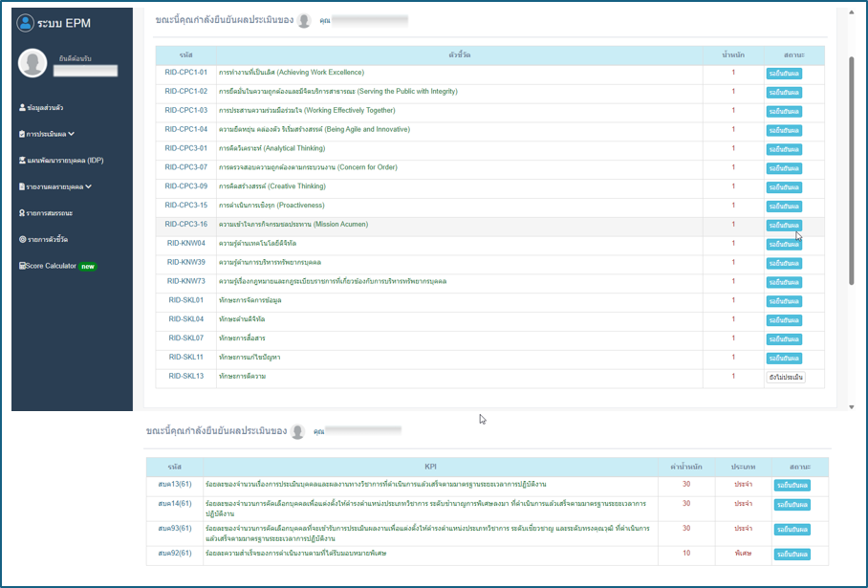Click the code RID-CPC1-02
The width and height of the screenshot is (868, 588).
click(x=186, y=92)
